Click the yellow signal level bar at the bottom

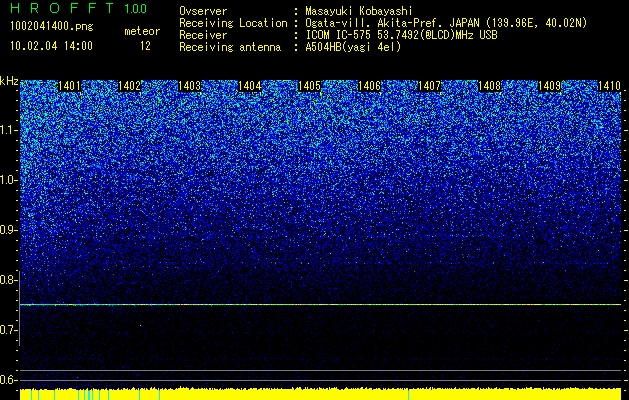click(x=320, y=394)
